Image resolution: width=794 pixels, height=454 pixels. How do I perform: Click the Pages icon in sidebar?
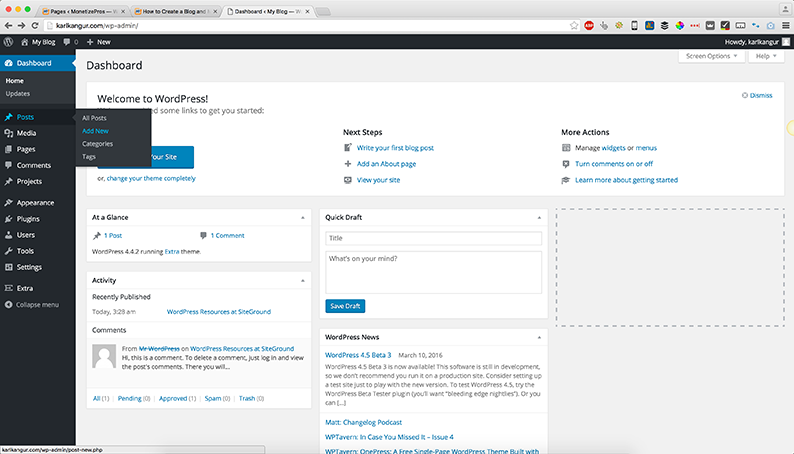pyautogui.click(x=9, y=149)
